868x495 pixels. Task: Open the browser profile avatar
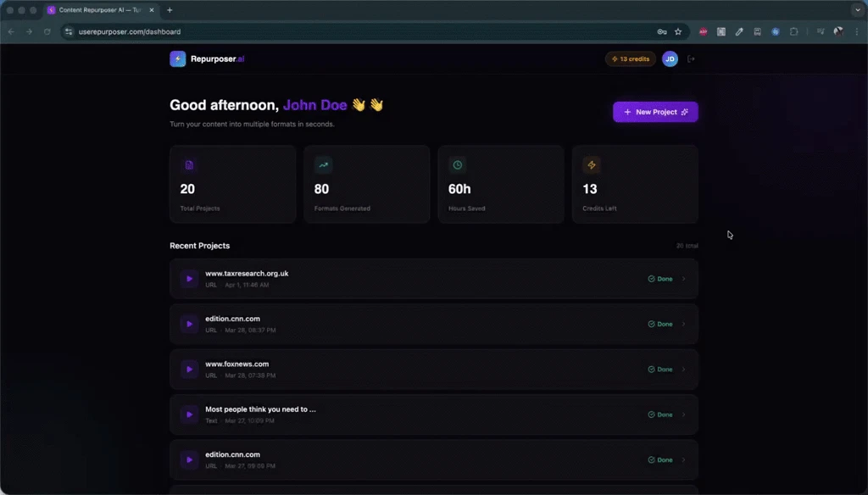tap(838, 31)
